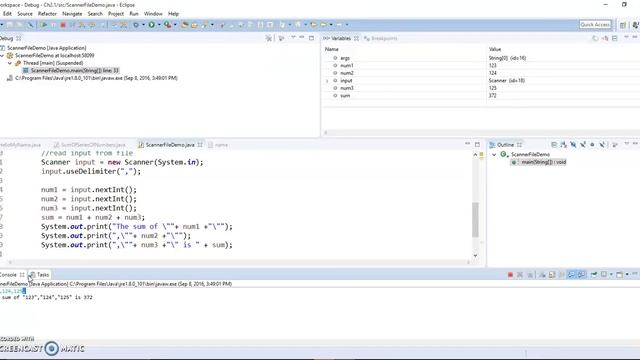Click the red Terminate icon in the Console toolbar
The height and width of the screenshot is (360, 640).
(x=510, y=275)
